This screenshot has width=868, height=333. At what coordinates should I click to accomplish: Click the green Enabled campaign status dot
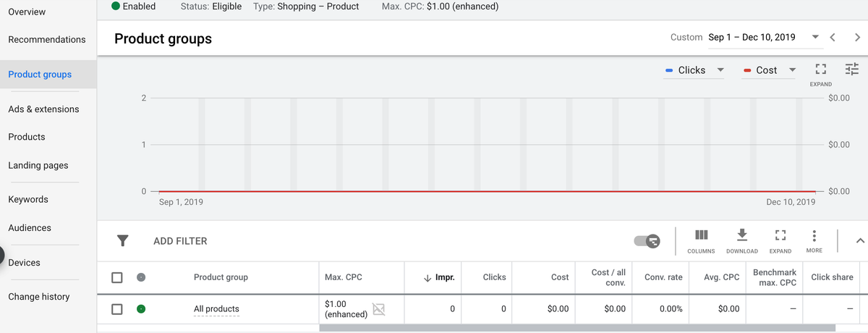(116, 7)
